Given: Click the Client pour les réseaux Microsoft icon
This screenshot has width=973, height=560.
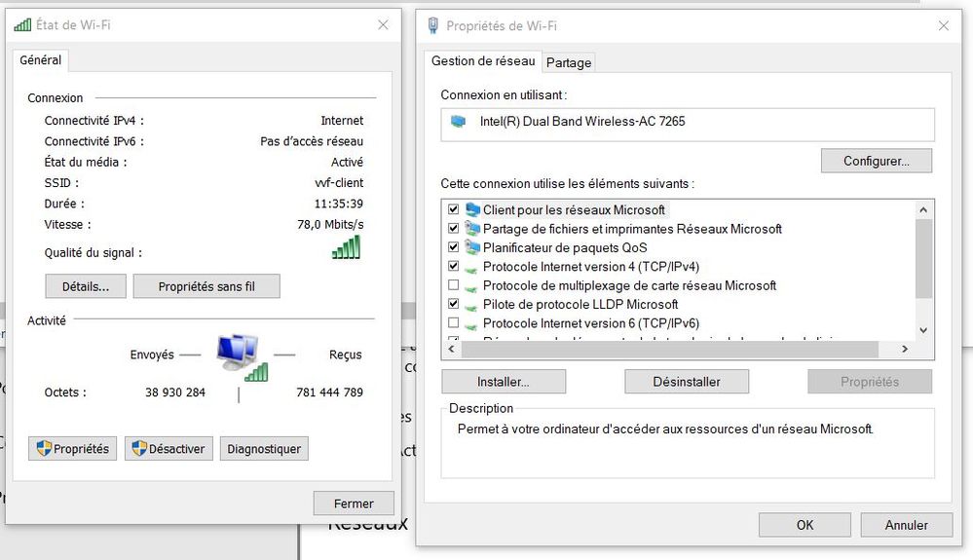Looking at the screenshot, I should coord(472,209).
